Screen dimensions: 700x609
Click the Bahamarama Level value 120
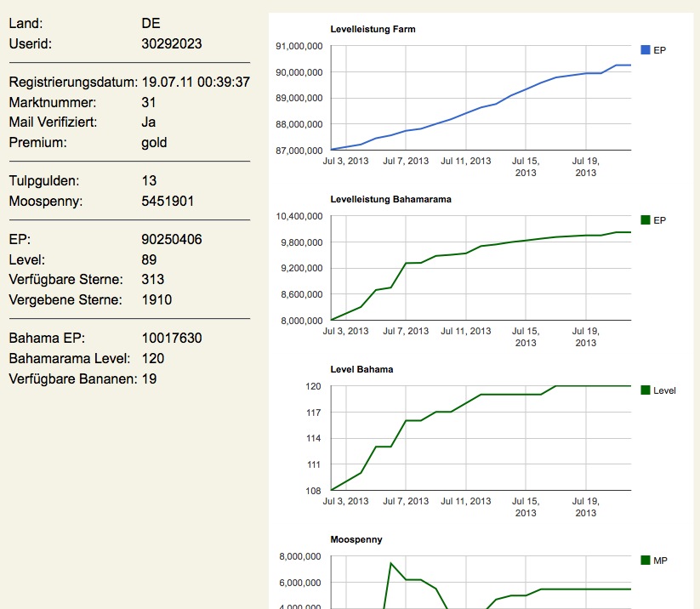[153, 359]
